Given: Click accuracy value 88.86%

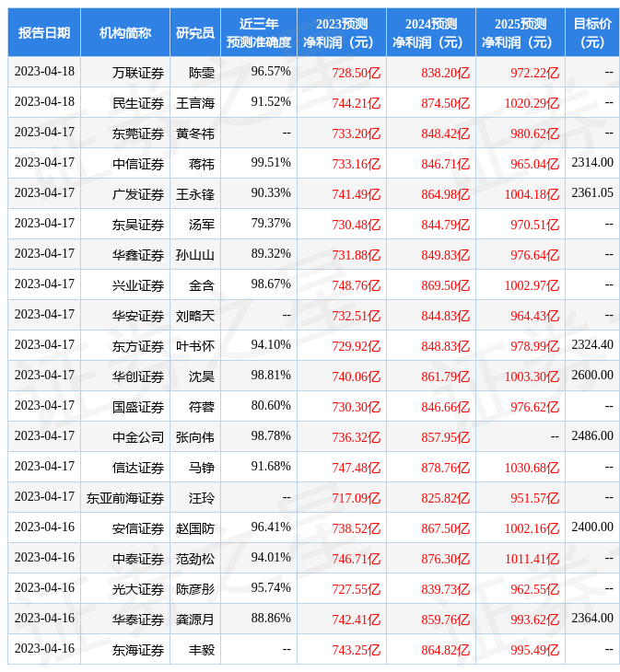Looking at the screenshot, I should (271, 618).
